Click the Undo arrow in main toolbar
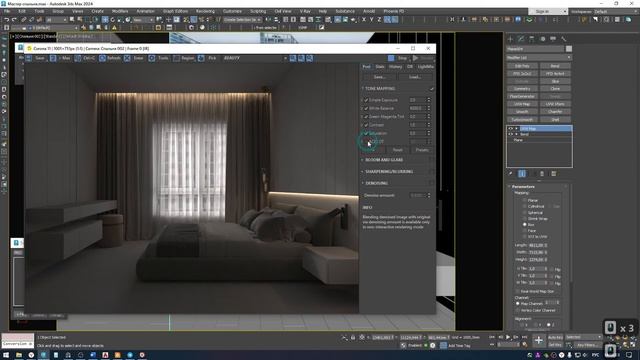 pos(6,20)
